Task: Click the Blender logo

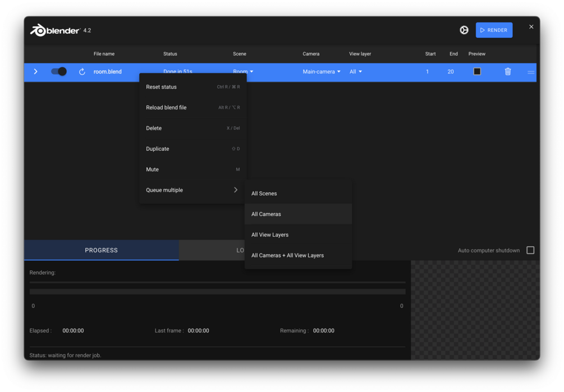Action: click(55, 30)
